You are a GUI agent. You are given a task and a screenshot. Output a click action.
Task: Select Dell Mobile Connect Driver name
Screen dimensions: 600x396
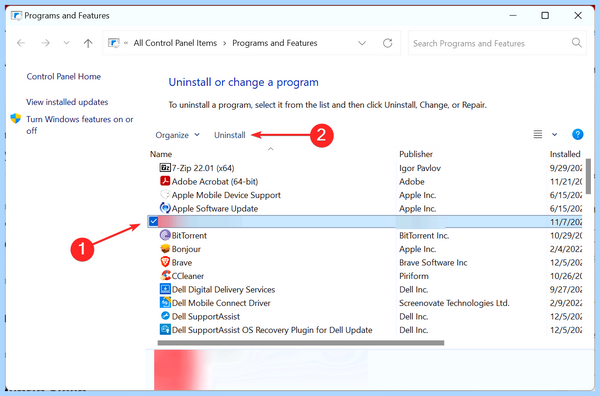[x=221, y=303]
